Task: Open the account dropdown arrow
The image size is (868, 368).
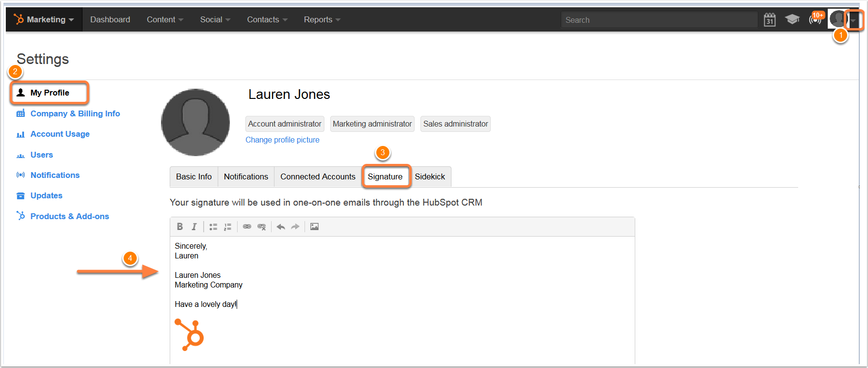Action: point(853,20)
